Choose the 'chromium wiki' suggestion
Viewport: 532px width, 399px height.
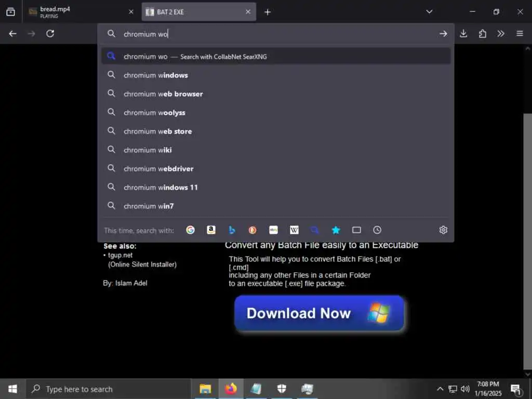[x=276, y=150]
